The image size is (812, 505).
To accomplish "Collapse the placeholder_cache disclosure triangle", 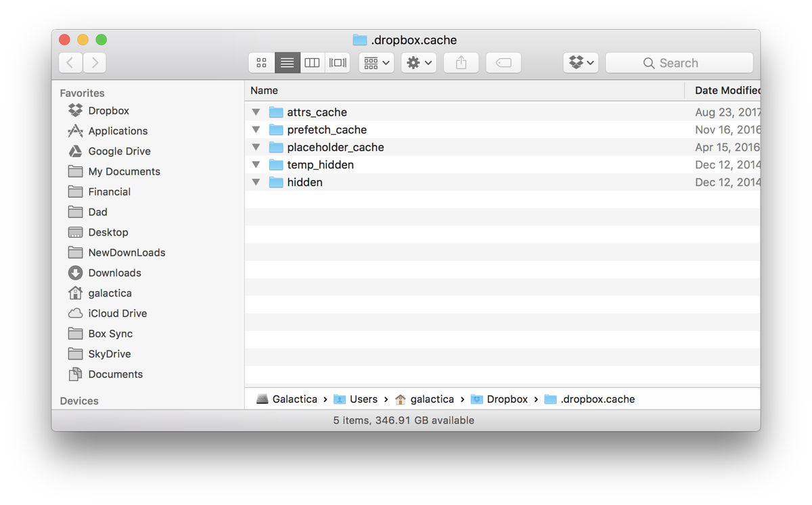I will click(256, 147).
